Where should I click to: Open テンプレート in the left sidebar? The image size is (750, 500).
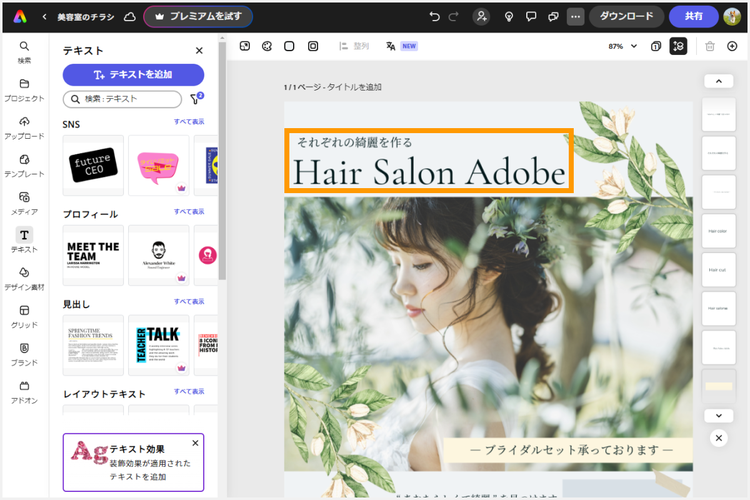pos(24,166)
